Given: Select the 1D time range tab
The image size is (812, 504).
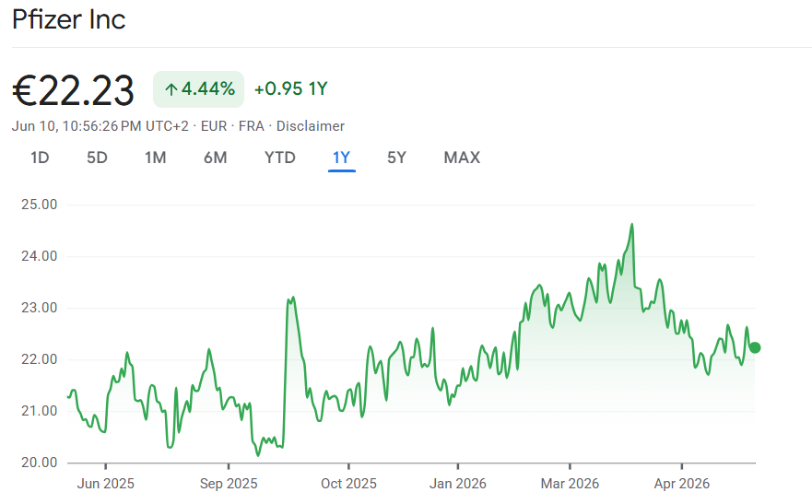Looking at the screenshot, I should [40, 158].
